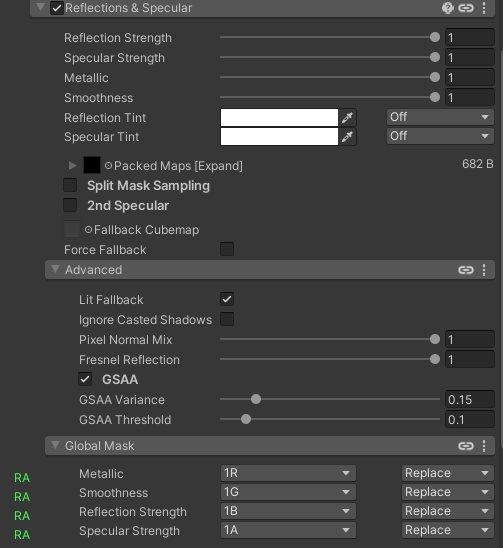Image resolution: width=503 pixels, height=548 pixels.
Task: Enable the 2nd Specular checkbox
Action: point(70,205)
